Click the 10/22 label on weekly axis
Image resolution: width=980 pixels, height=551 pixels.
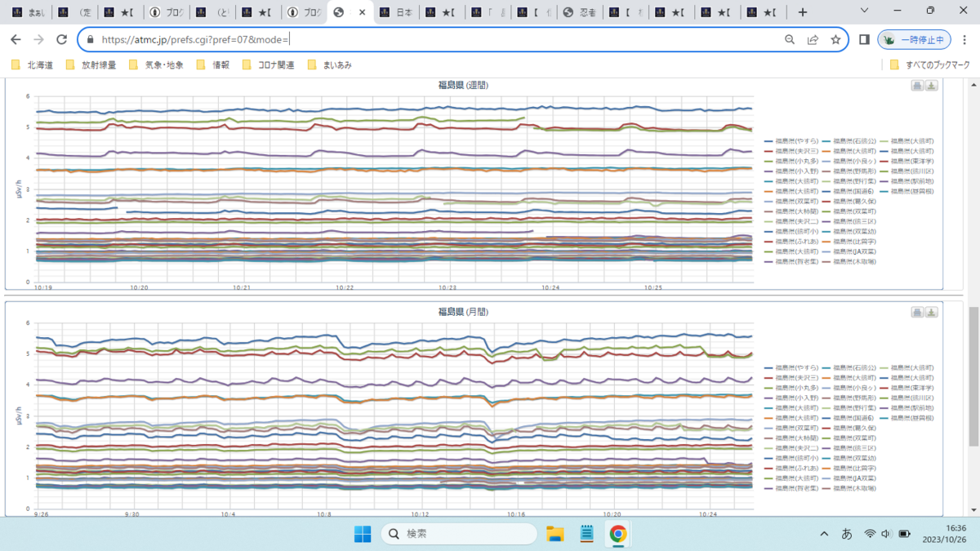(x=345, y=287)
